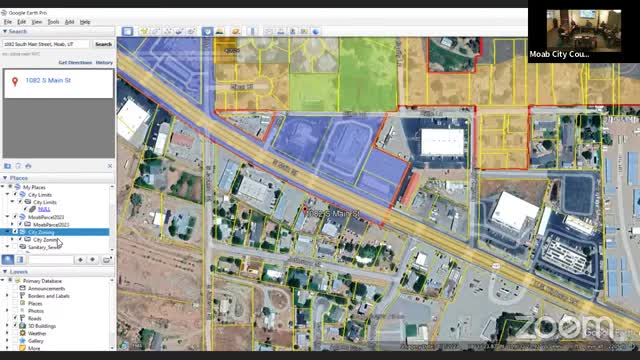The height and width of the screenshot is (360, 640).
Task: Collapse the My Places tree node
Action: (3, 187)
